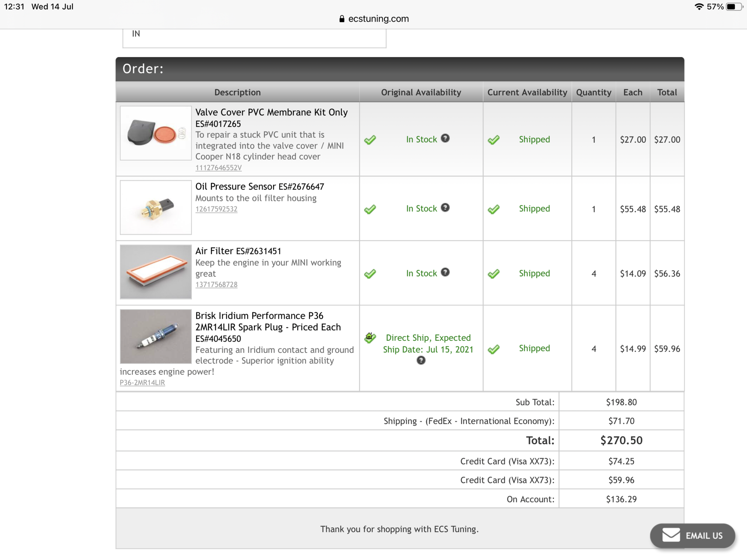Screen dimensions: 747x560
Task: View the Air Filter product thumbnail
Action: [156, 272]
